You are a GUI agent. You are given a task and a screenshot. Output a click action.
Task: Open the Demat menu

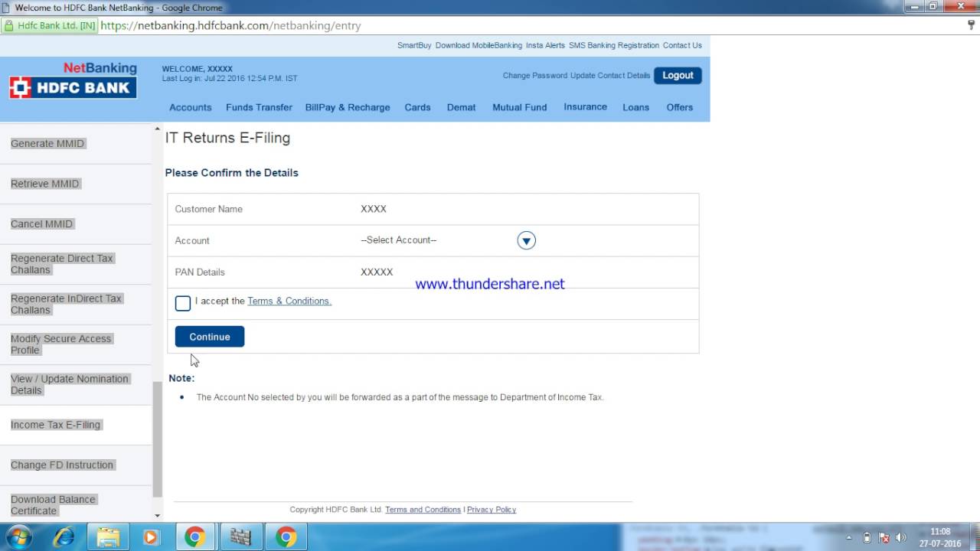(x=462, y=107)
